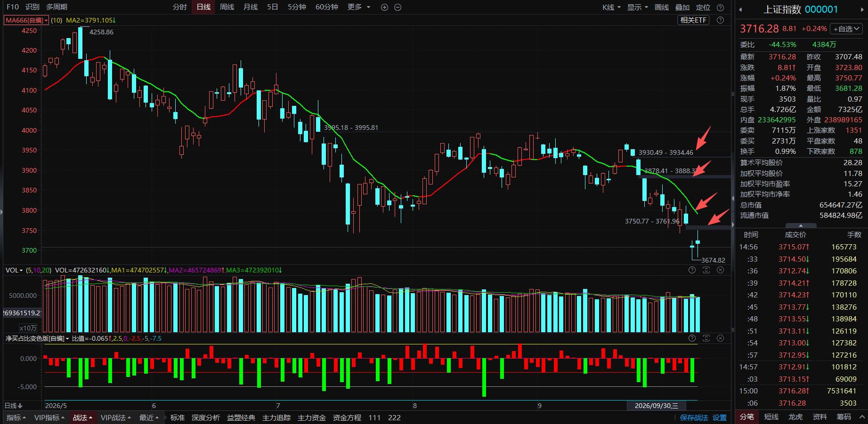Expand the 更多 period dropdown
868x424 pixels.
[x=359, y=7]
